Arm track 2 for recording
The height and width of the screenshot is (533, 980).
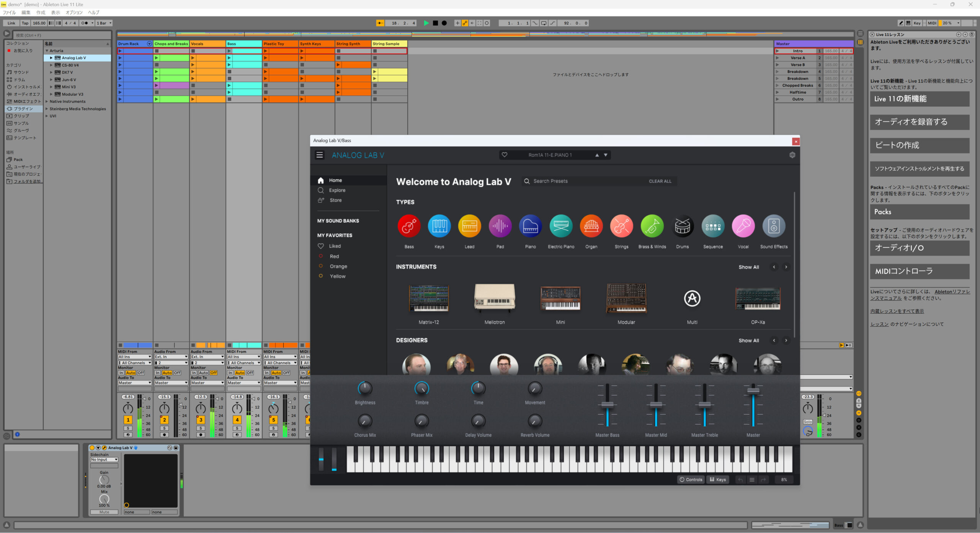point(164,435)
